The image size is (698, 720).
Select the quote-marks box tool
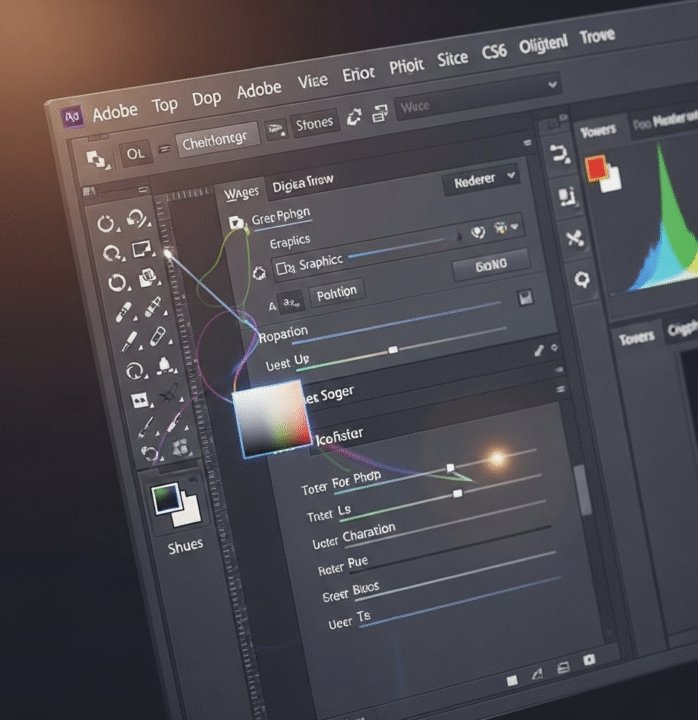(x=140, y=400)
